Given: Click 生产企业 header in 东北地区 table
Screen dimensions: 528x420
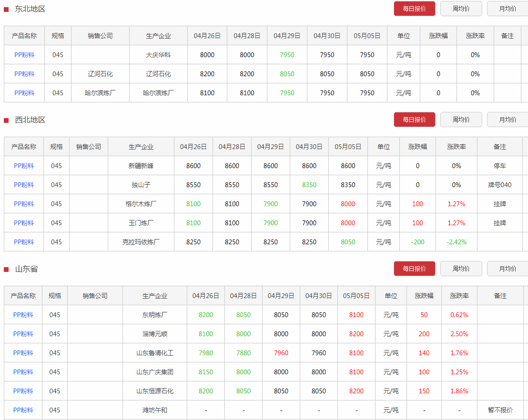Looking at the screenshot, I should [158, 36].
